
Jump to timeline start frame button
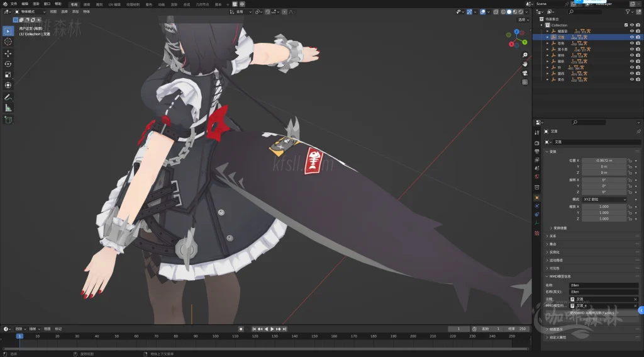[254, 329]
